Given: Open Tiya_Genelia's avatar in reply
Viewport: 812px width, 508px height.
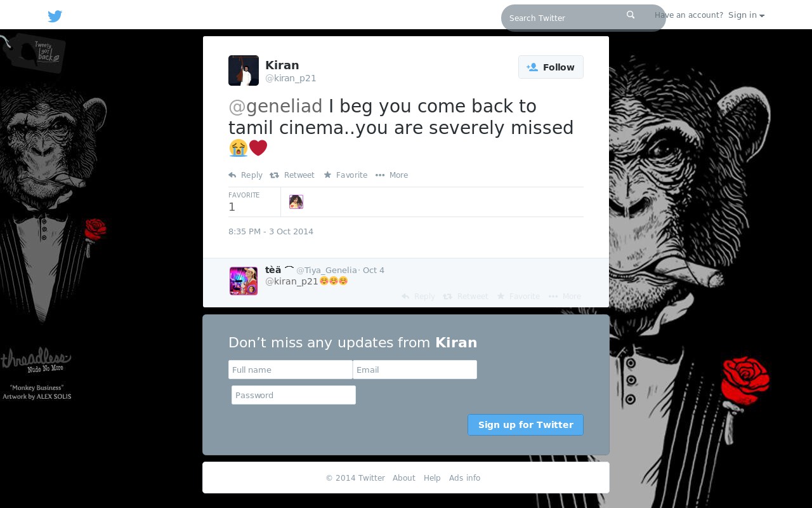Looking at the screenshot, I should point(244,281).
